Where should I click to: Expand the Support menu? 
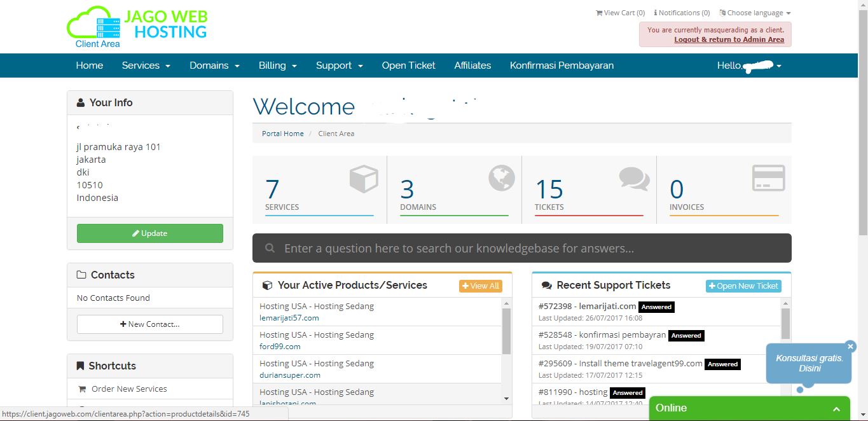pyautogui.click(x=340, y=66)
